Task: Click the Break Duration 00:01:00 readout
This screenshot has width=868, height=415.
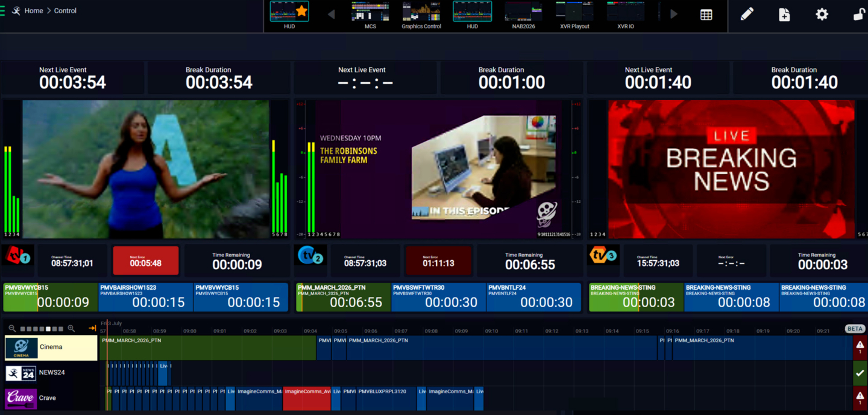Action: click(512, 78)
